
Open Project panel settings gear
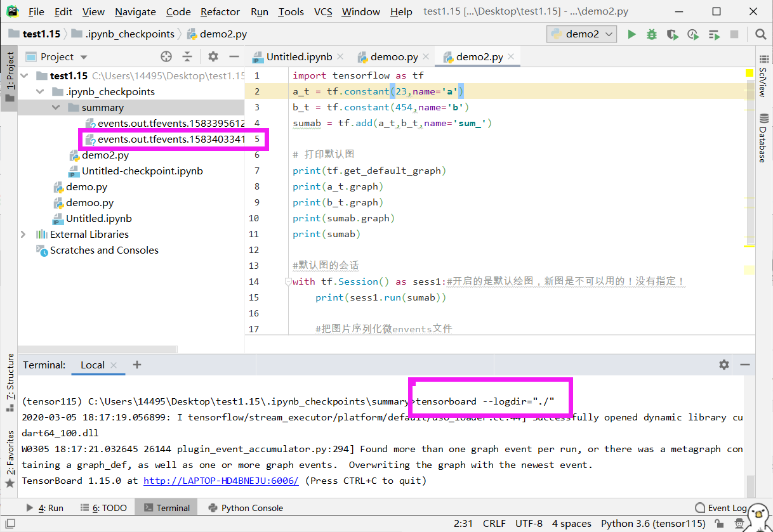213,56
